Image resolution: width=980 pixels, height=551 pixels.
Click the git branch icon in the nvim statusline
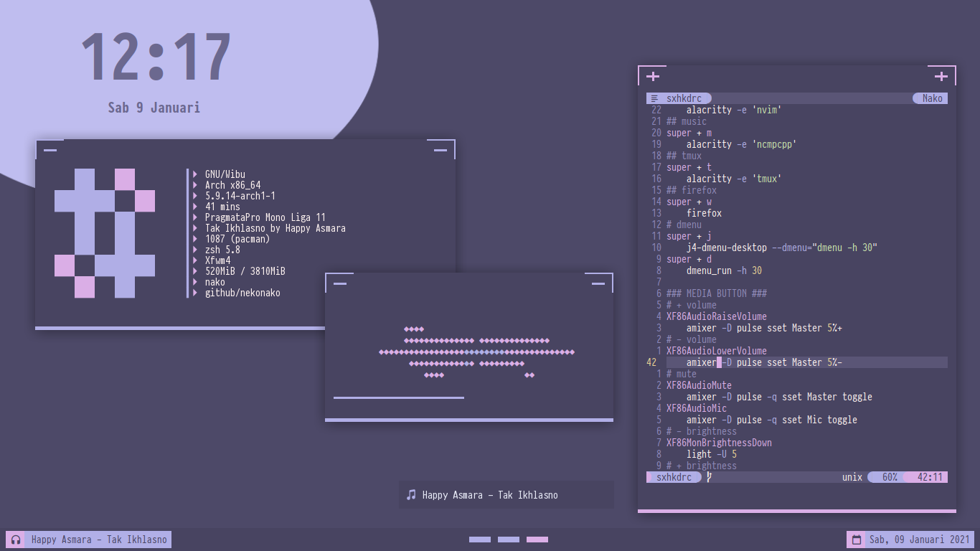[710, 476]
